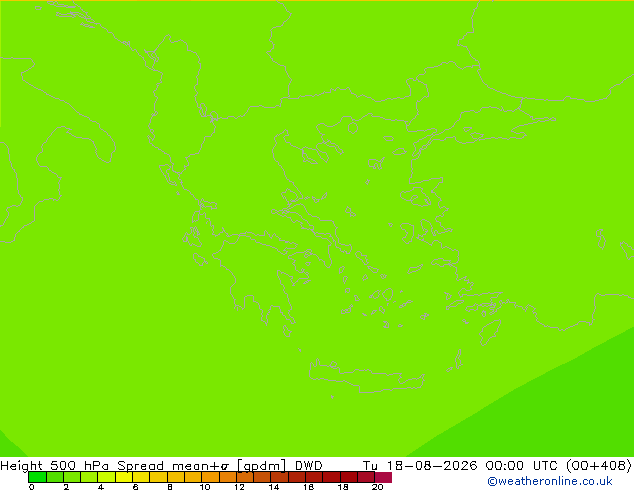The image size is (634, 490).
Task: Click the 'Height 500 hPa Spread' title text
Action: pos(82,465)
